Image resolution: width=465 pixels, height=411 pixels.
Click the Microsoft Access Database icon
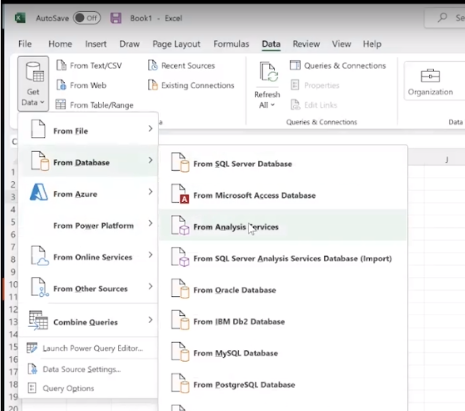pos(180,194)
